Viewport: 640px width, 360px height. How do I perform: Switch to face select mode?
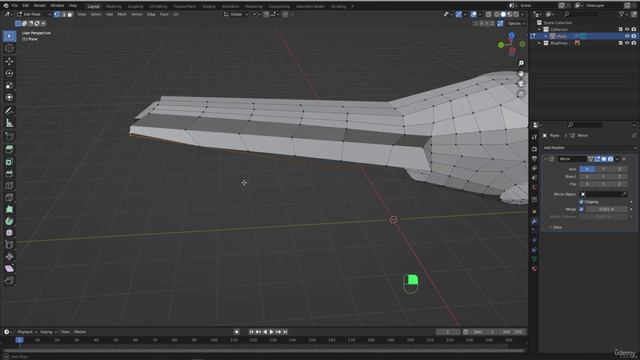click(70, 14)
